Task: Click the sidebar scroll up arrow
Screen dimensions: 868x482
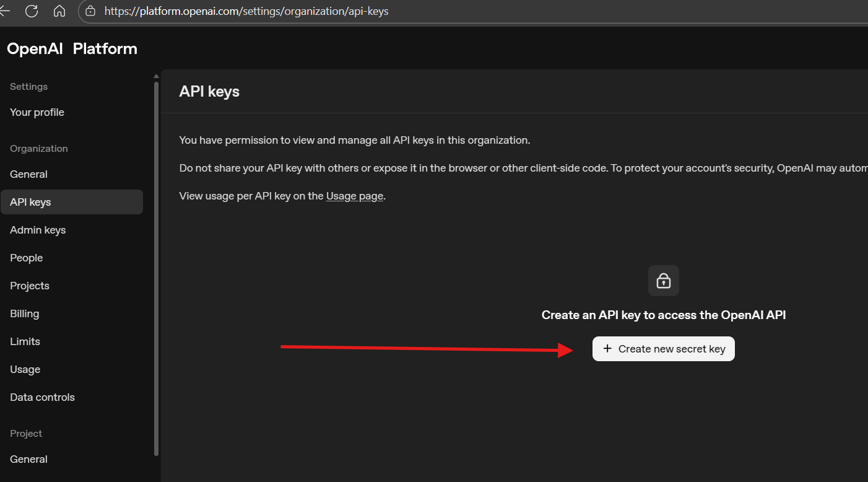Action: point(156,76)
